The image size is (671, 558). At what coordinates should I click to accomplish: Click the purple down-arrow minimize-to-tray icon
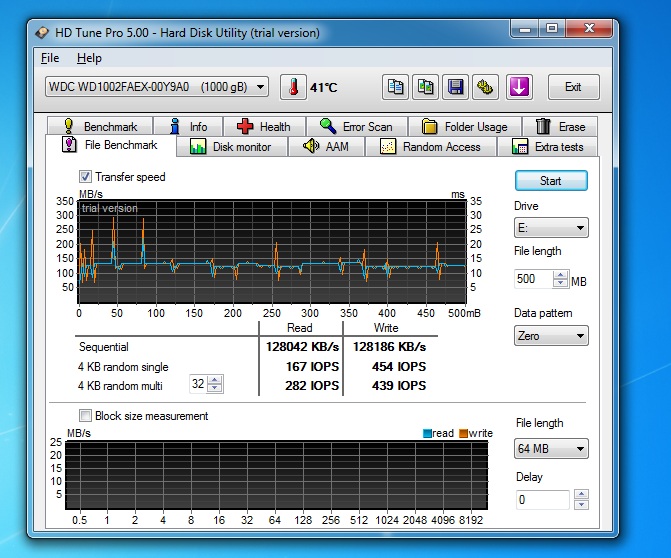click(x=519, y=87)
